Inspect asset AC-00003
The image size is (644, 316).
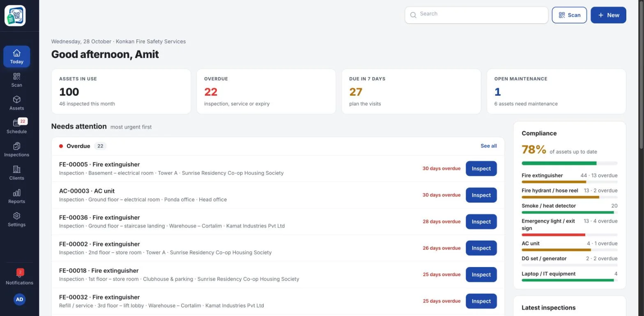coord(481,195)
